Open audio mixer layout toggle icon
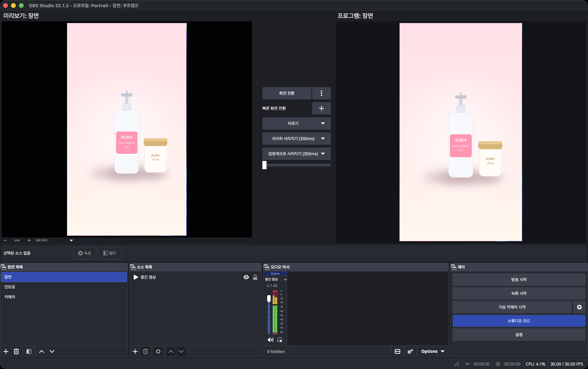Viewport: 588px width, 369px height. (398, 351)
